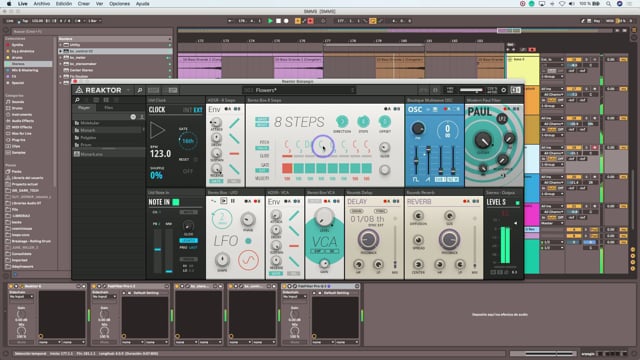640x360 pixels.
Task: Select Audio Effects category in Live browser
Action: (22, 121)
